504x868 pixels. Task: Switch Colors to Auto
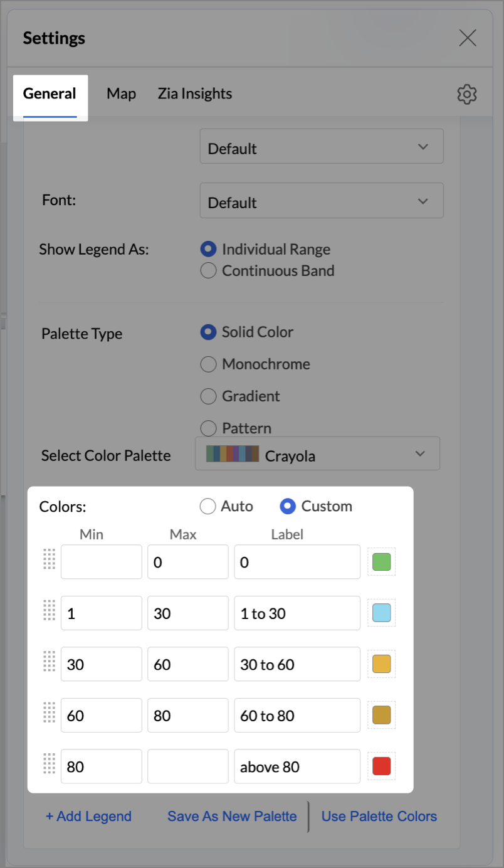(207, 506)
